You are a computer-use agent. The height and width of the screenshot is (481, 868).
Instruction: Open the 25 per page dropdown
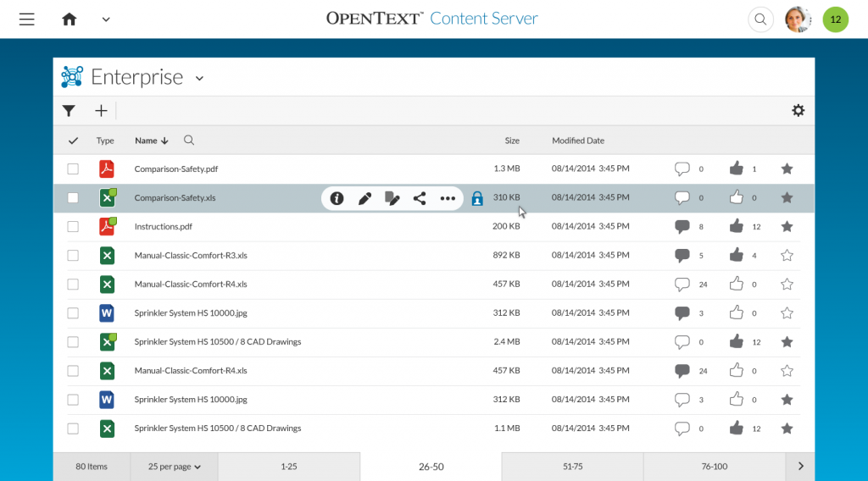point(175,467)
